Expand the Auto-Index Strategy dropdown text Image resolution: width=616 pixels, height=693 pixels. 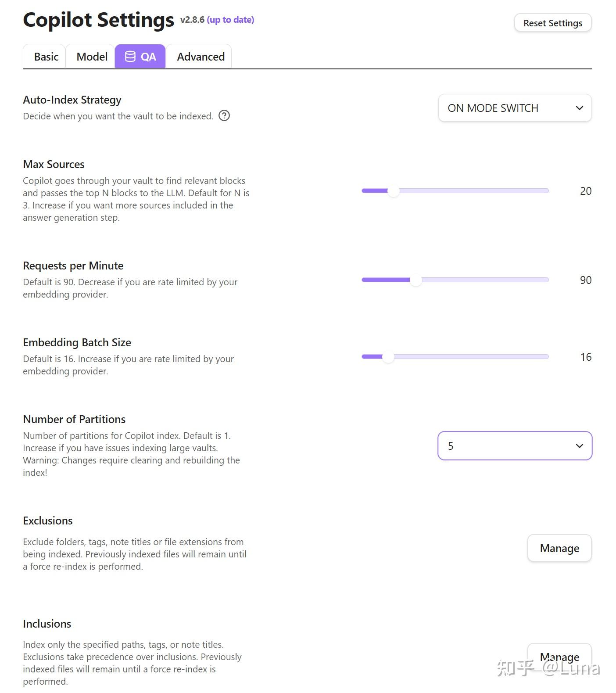click(x=493, y=108)
